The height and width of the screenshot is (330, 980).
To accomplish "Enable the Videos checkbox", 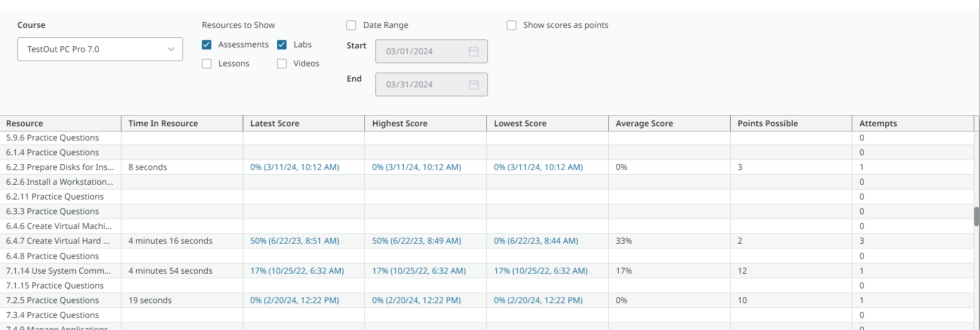I will click(x=282, y=64).
